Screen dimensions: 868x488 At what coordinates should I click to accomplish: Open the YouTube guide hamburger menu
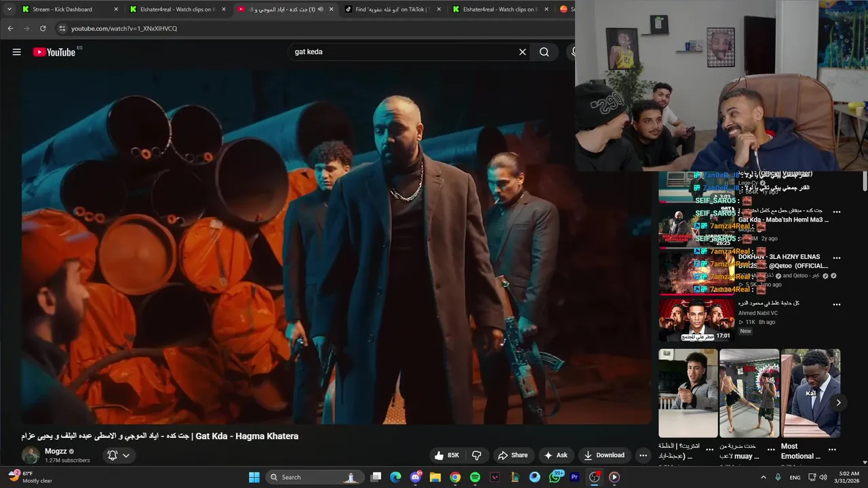tap(16, 52)
